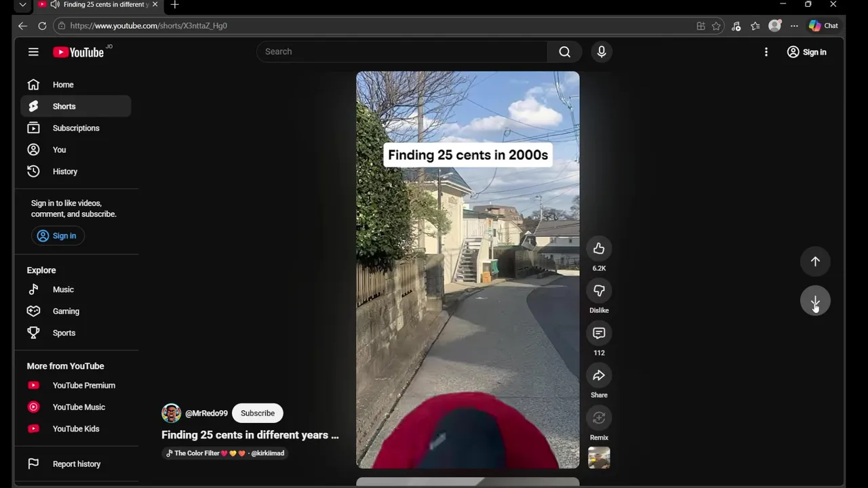The width and height of the screenshot is (868, 488).
Task: Open the browser three-dot settings menu
Action: point(794,26)
